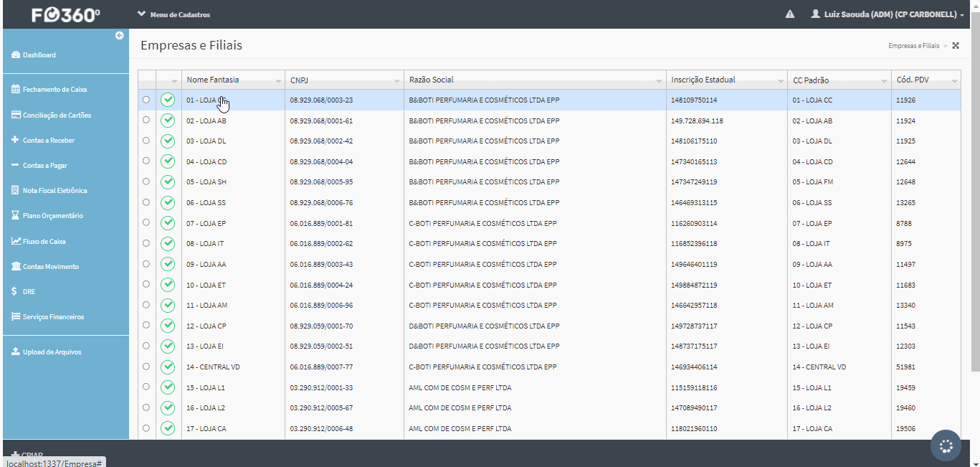Click the round loading spinner button
This screenshot has height=467, width=980.
coord(946,446)
